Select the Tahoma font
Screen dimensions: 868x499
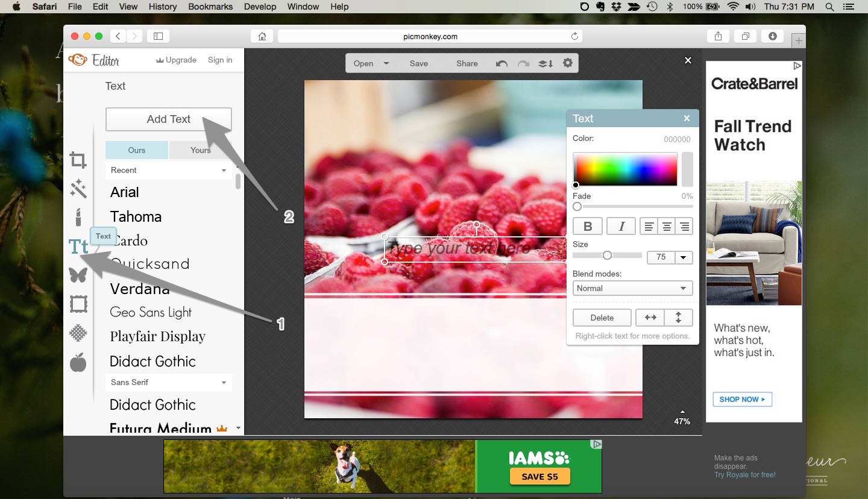(x=136, y=216)
